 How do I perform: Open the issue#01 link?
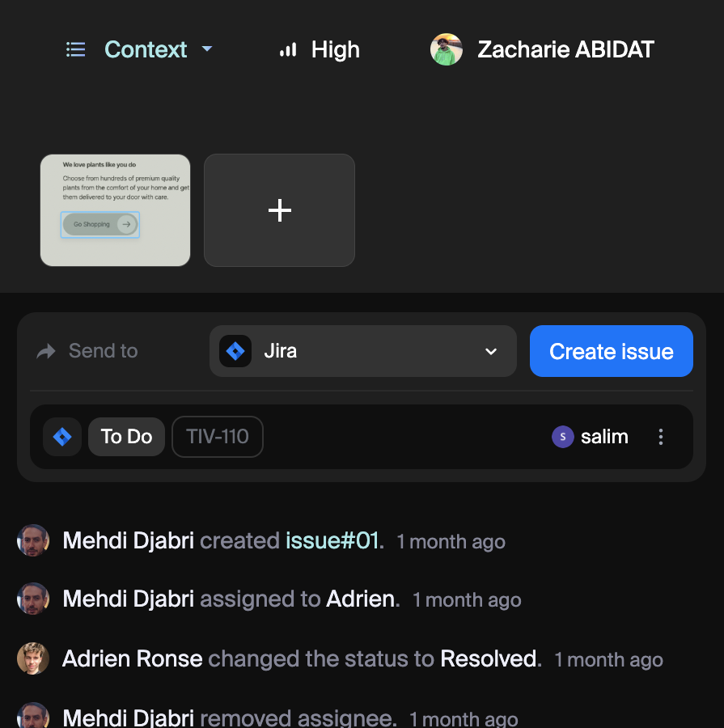point(332,540)
